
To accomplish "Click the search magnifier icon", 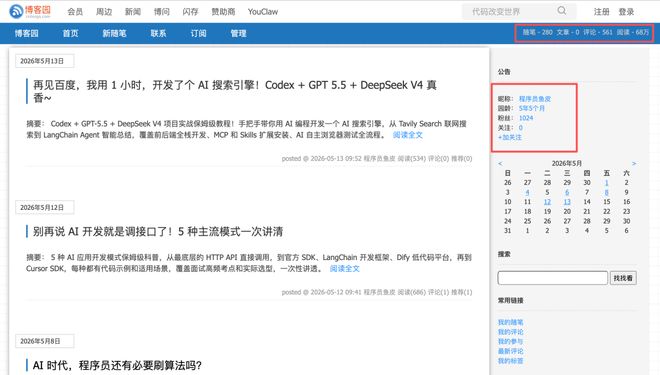I will pyautogui.click(x=562, y=11).
